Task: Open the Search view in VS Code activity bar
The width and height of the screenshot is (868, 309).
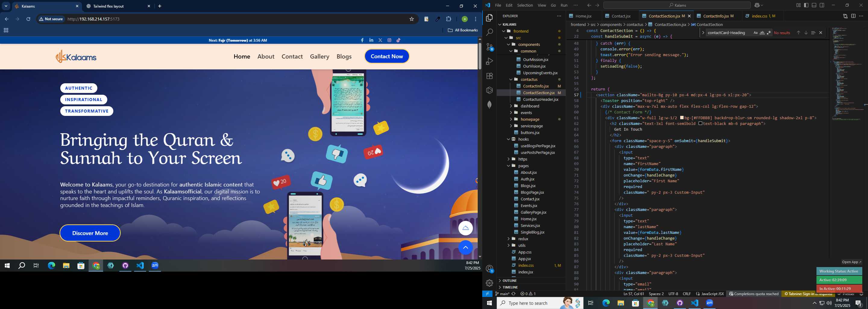Action: [x=489, y=32]
